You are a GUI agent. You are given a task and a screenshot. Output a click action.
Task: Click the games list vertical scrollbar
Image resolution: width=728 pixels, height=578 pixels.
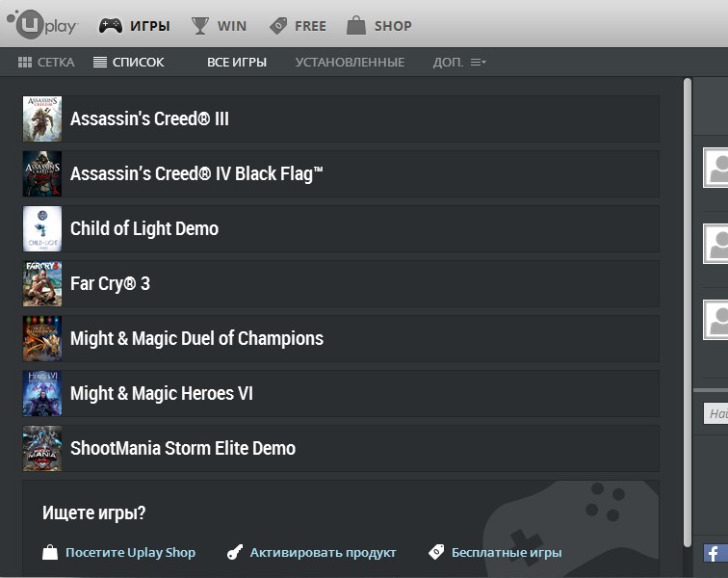coord(688,313)
